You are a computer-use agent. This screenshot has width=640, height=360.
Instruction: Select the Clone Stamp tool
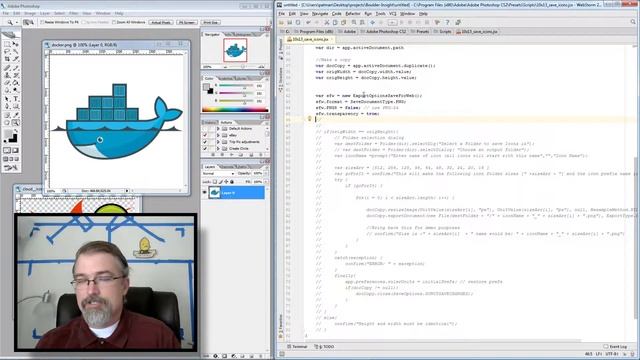[7, 75]
